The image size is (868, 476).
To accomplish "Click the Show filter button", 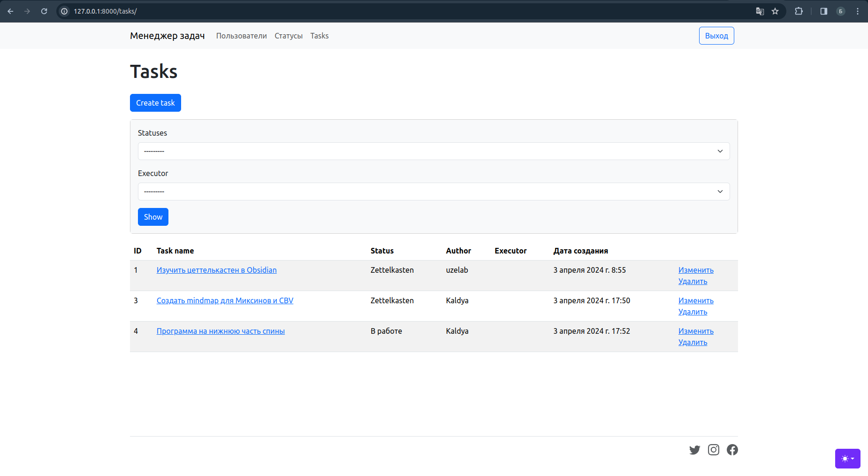I will coord(153,217).
